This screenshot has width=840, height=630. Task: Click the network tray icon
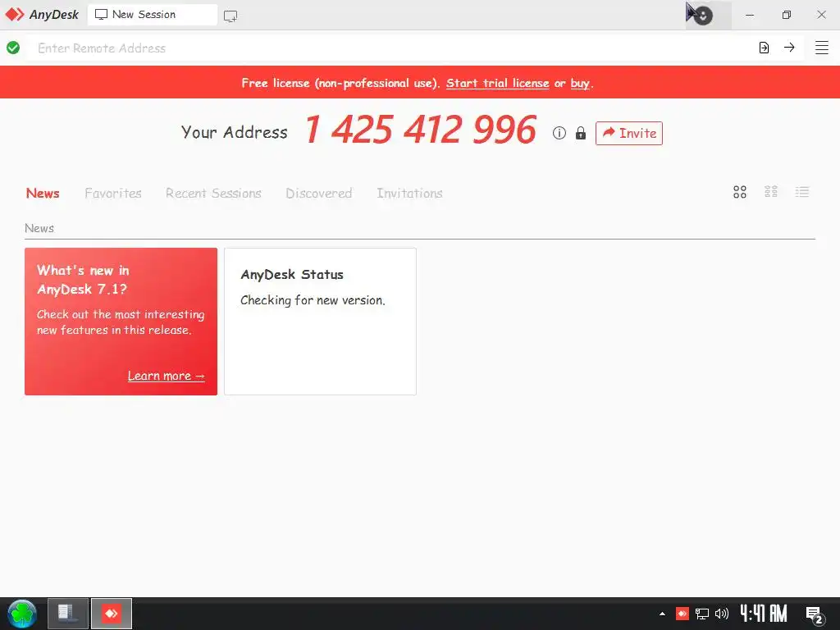click(x=702, y=614)
